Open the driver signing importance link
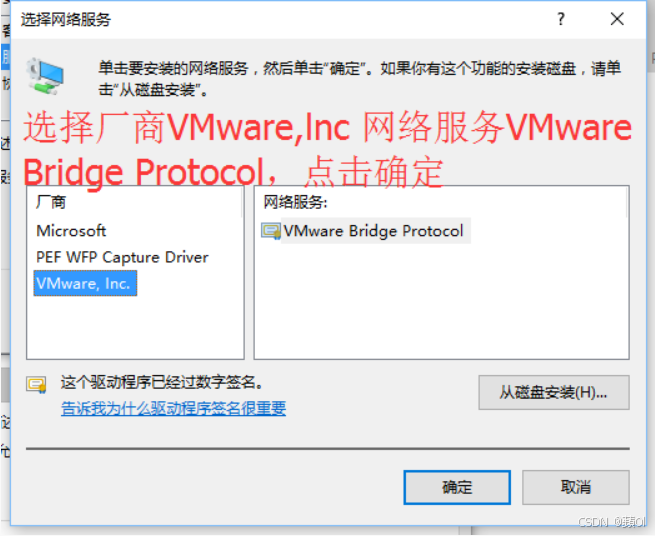The width and height of the screenshot is (655, 536). (173, 408)
